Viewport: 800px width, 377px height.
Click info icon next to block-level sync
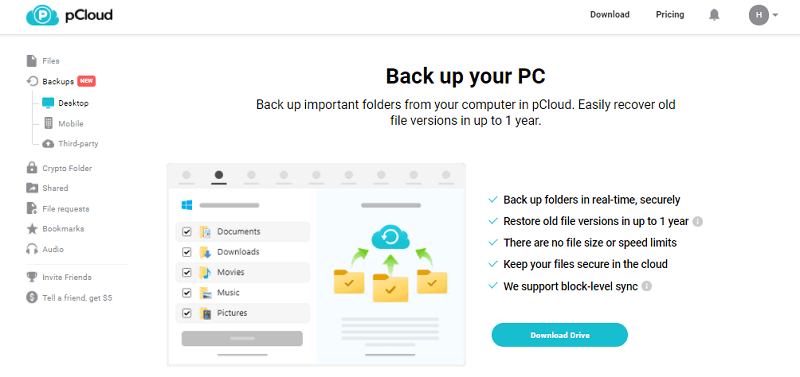646,286
